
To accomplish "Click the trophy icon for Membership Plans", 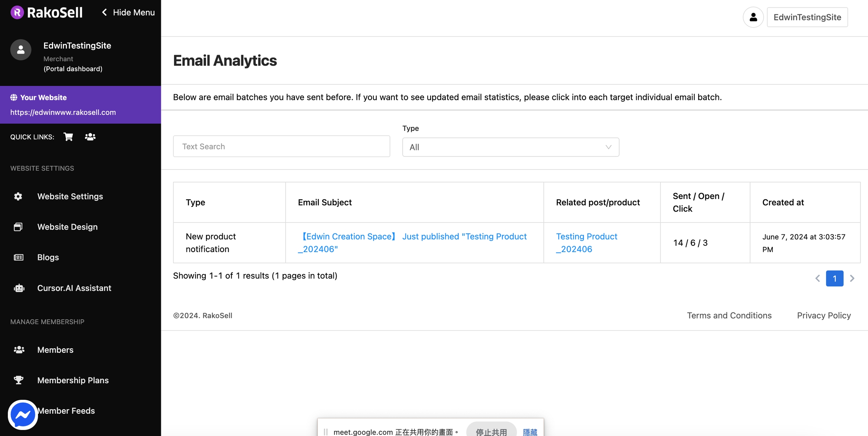I will point(18,380).
